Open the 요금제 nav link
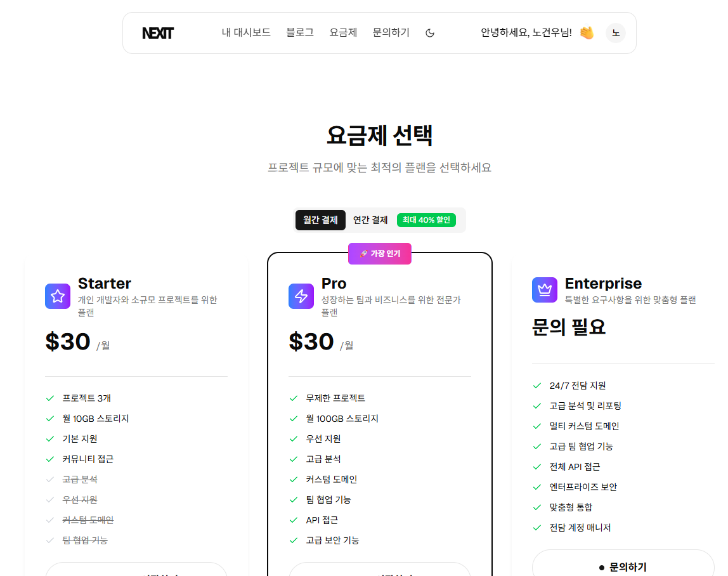 pos(343,32)
